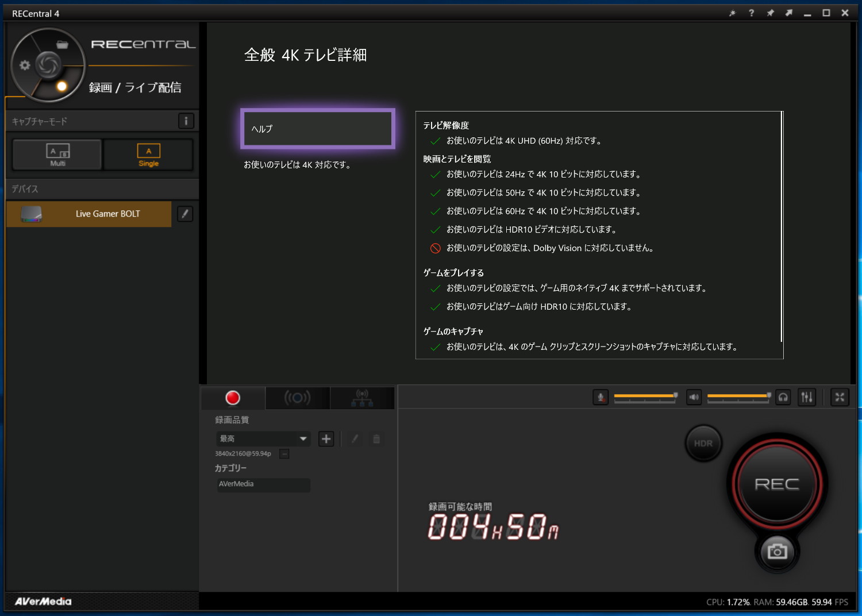Expand the 3840x2160@59.94p detail button
862x616 pixels.
pyautogui.click(x=284, y=454)
